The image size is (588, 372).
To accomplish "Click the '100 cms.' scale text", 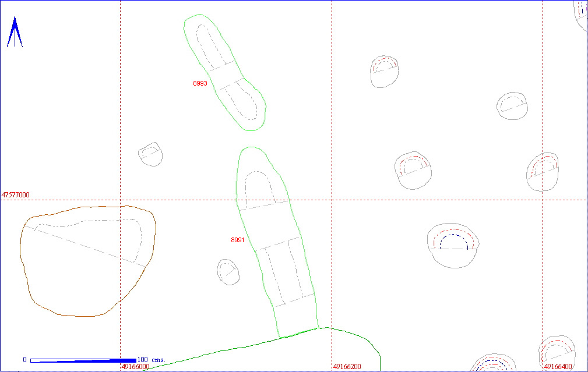I will point(151,360).
